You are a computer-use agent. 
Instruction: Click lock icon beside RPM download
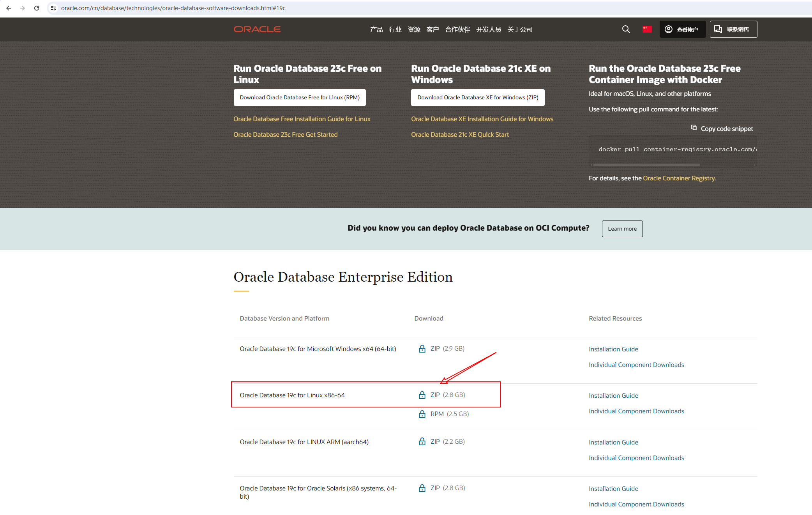[422, 414]
